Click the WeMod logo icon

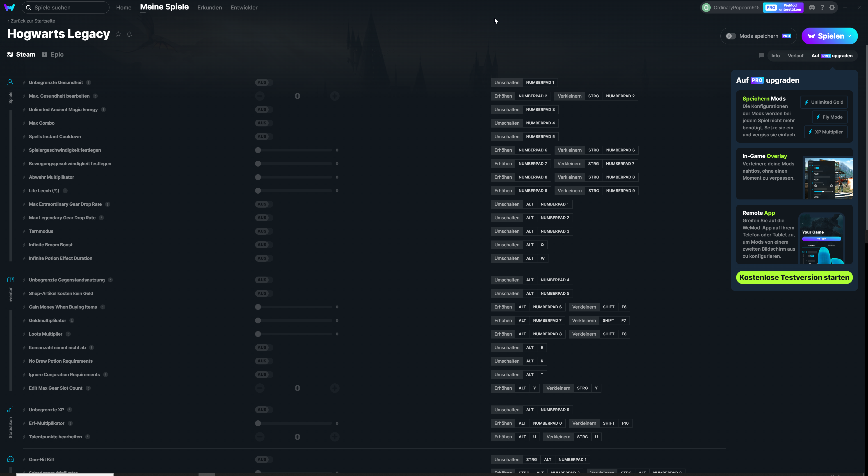coord(9,7)
